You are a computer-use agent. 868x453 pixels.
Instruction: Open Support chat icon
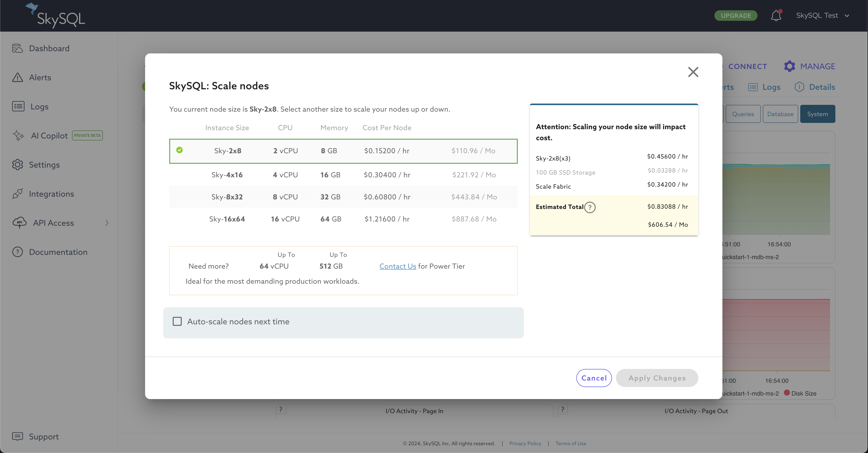(18, 436)
